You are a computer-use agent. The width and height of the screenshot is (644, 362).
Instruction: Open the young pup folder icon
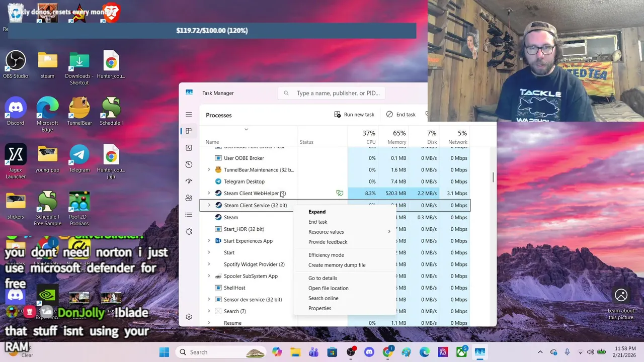[x=47, y=159]
